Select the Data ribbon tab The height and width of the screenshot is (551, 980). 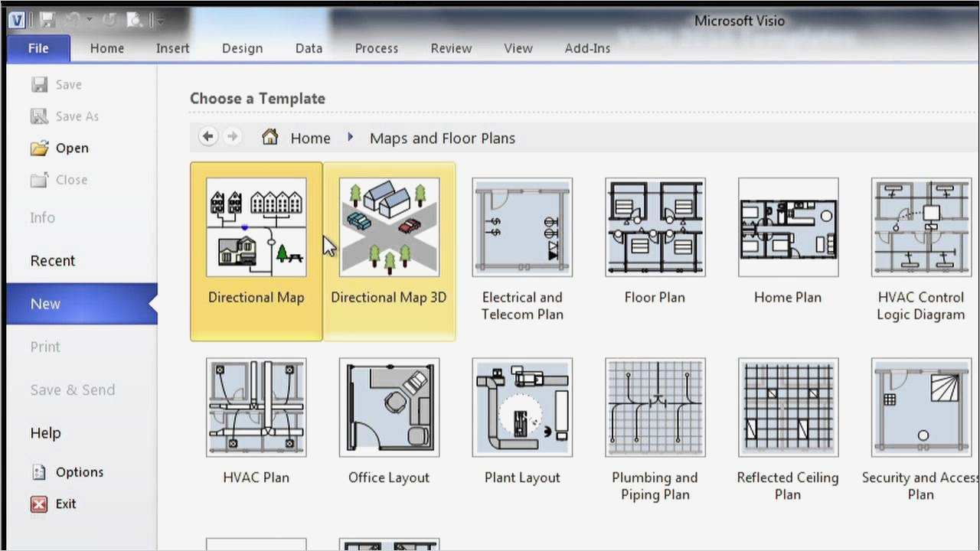309,48
